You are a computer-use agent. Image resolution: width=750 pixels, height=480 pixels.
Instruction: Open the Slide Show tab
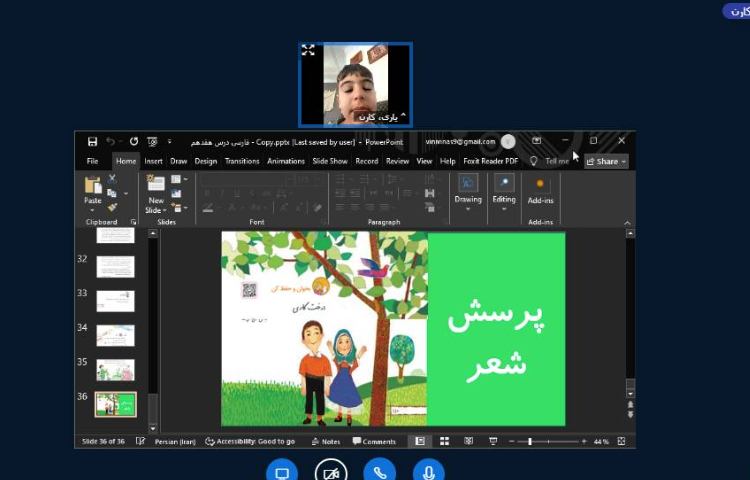coord(330,162)
